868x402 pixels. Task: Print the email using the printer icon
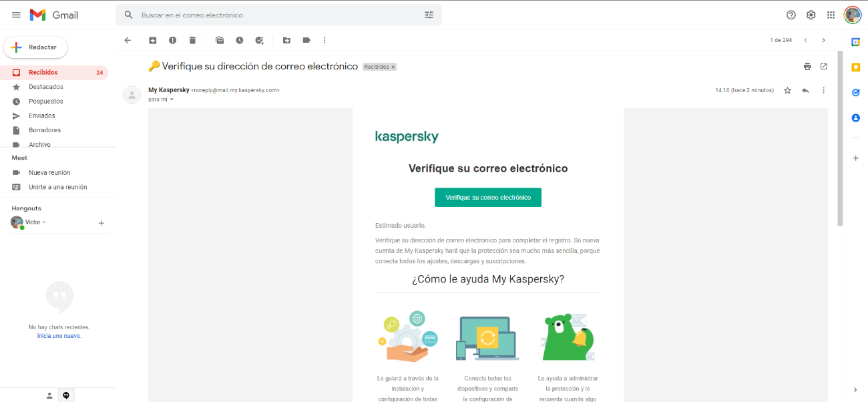(x=807, y=66)
